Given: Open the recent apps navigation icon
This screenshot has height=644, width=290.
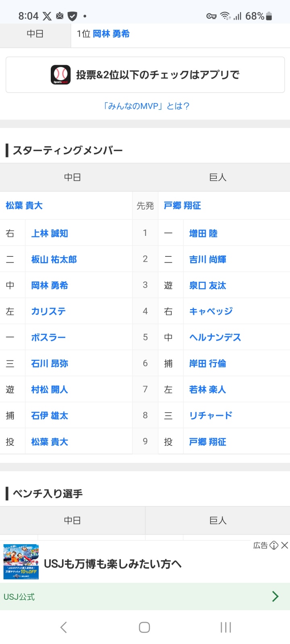Looking at the screenshot, I should click(x=226, y=627).
